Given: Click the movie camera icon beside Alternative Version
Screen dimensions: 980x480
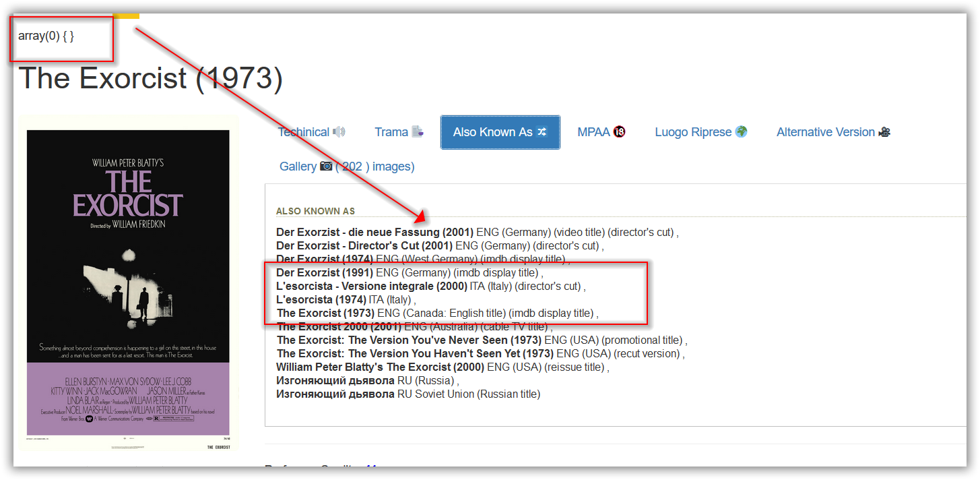Looking at the screenshot, I should click(884, 132).
